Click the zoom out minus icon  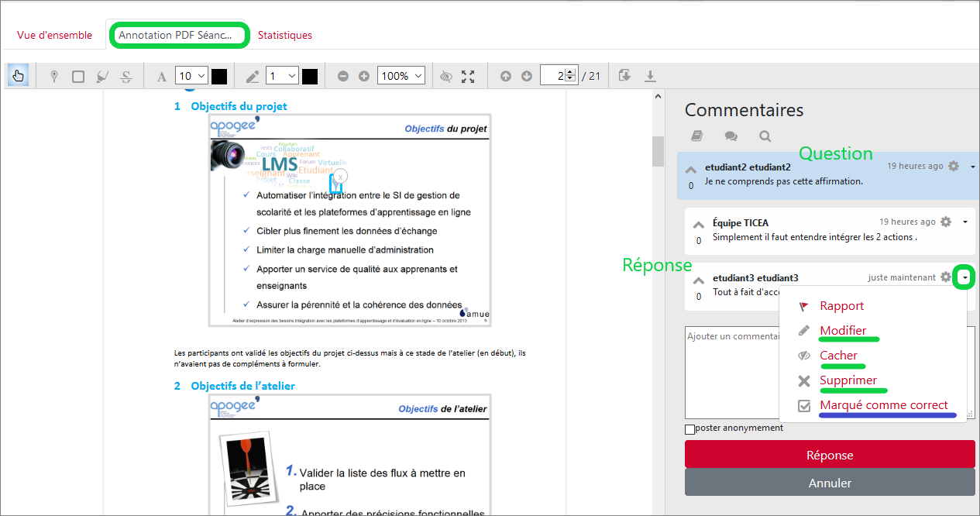point(343,76)
